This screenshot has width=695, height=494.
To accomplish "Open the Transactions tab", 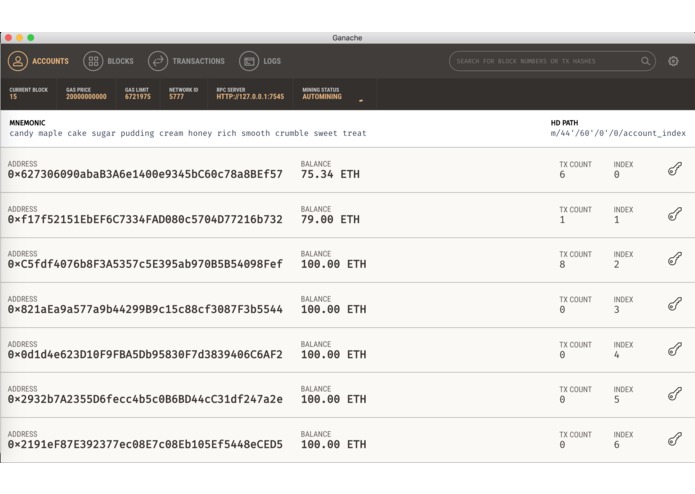I will (x=187, y=61).
